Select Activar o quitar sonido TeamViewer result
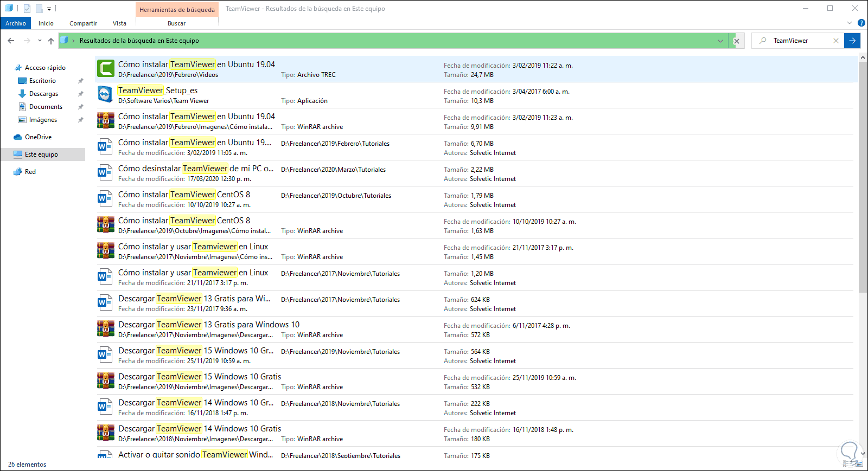The image size is (868, 471). point(196,455)
